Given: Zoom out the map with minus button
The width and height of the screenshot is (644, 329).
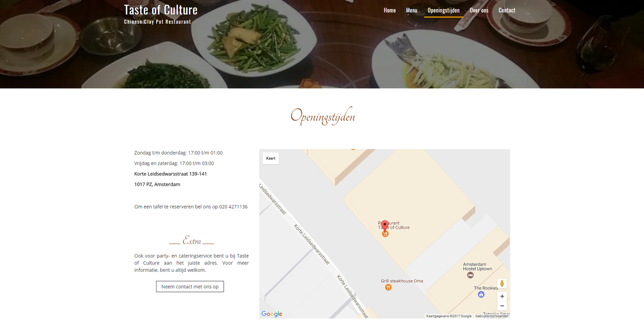Looking at the screenshot, I should pyautogui.click(x=502, y=306).
